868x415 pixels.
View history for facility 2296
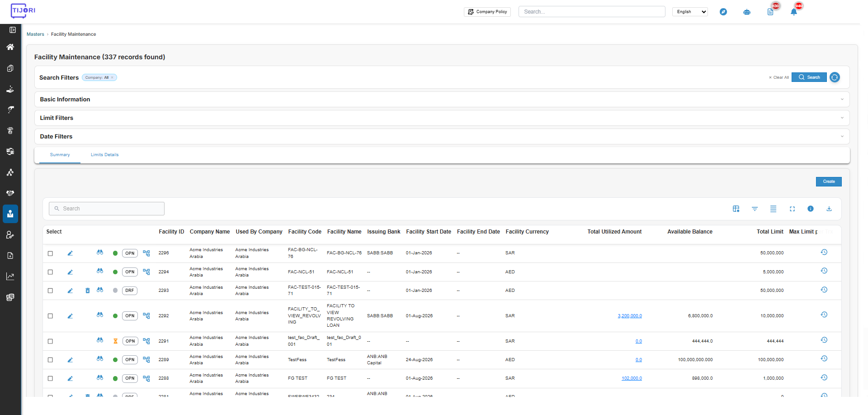[824, 252]
